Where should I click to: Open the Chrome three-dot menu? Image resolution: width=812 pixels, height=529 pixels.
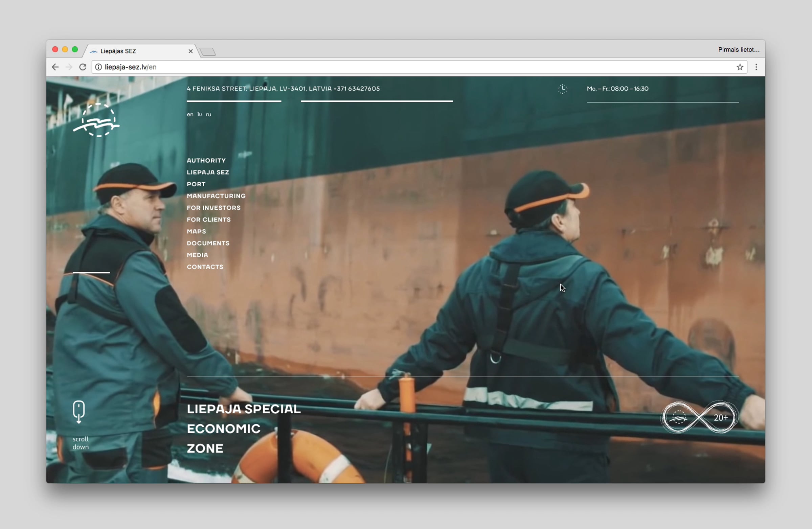(756, 67)
